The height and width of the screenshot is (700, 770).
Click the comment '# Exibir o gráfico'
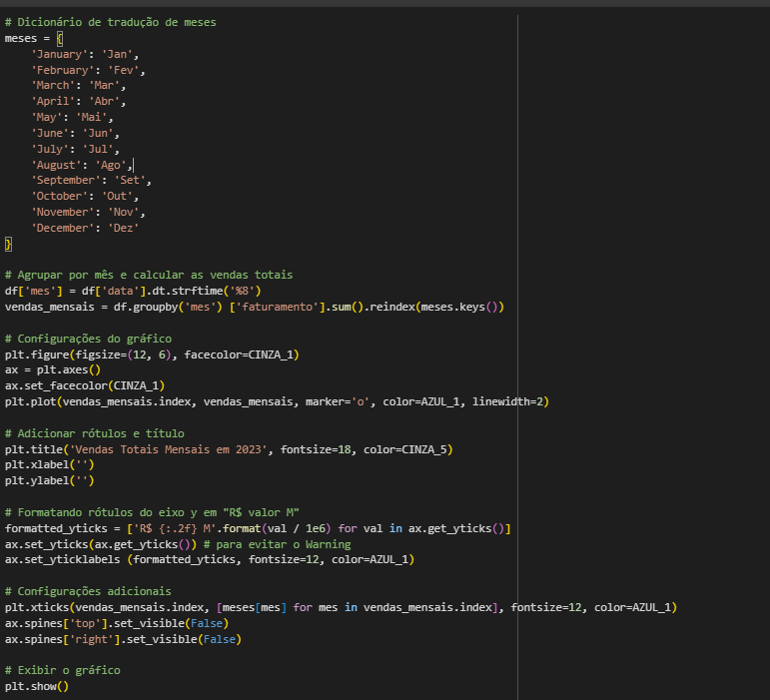[x=63, y=670]
